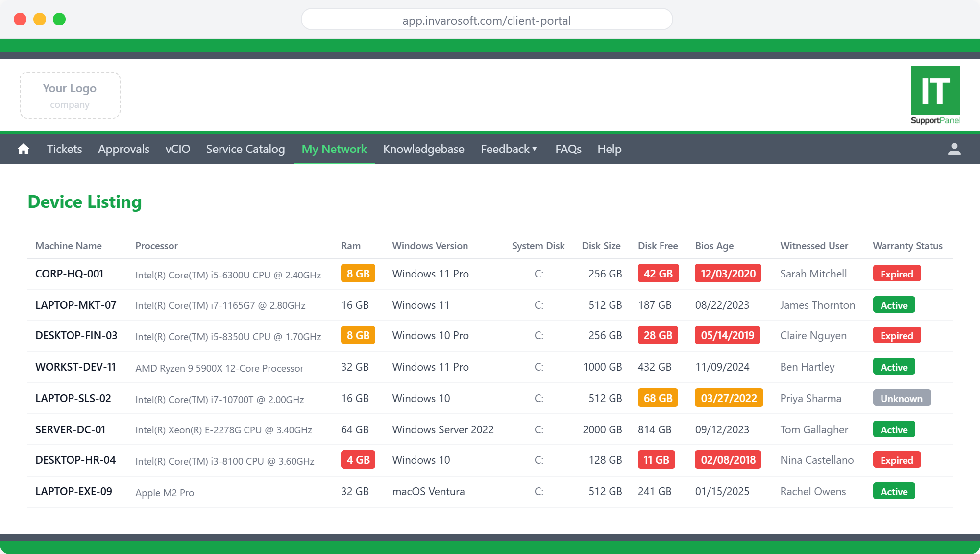Select the My Network tab
980x554 pixels.
(x=334, y=149)
